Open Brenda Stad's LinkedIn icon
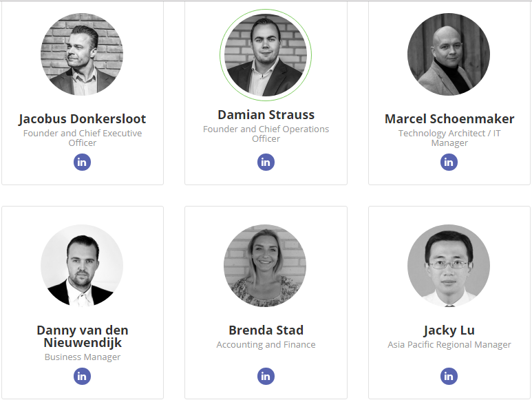Image resolution: width=532 pixels, height=400 pixels. point(266,377)
